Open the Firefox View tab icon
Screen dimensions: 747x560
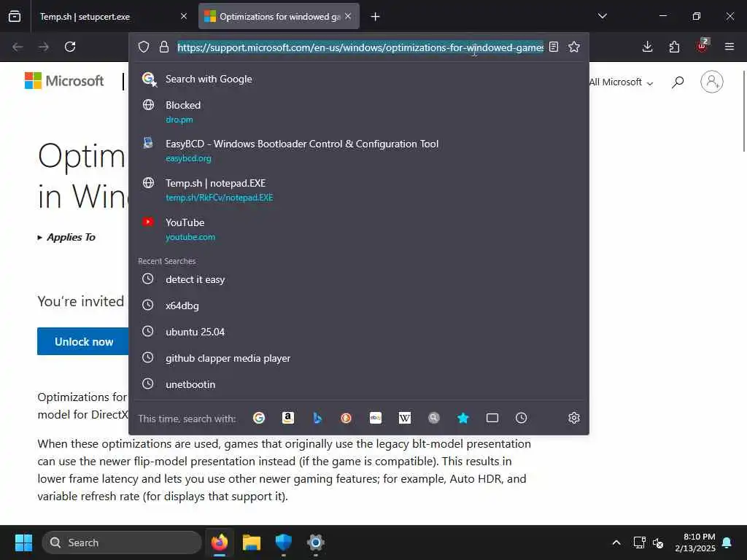[15, 16]
